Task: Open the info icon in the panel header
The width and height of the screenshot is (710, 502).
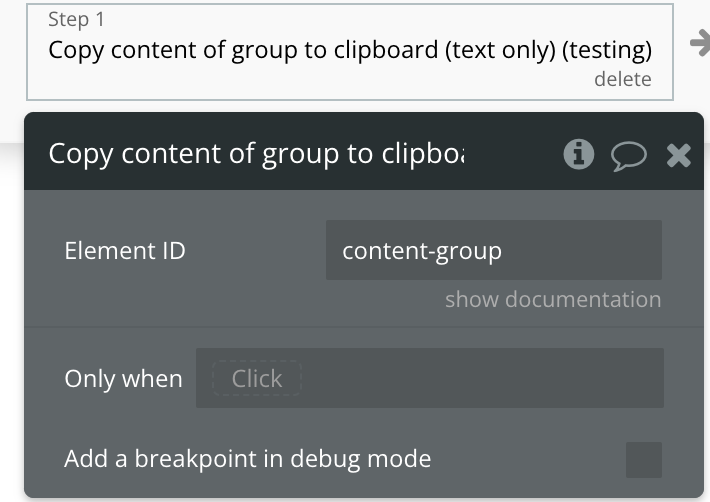Action: tap(578, 154)
